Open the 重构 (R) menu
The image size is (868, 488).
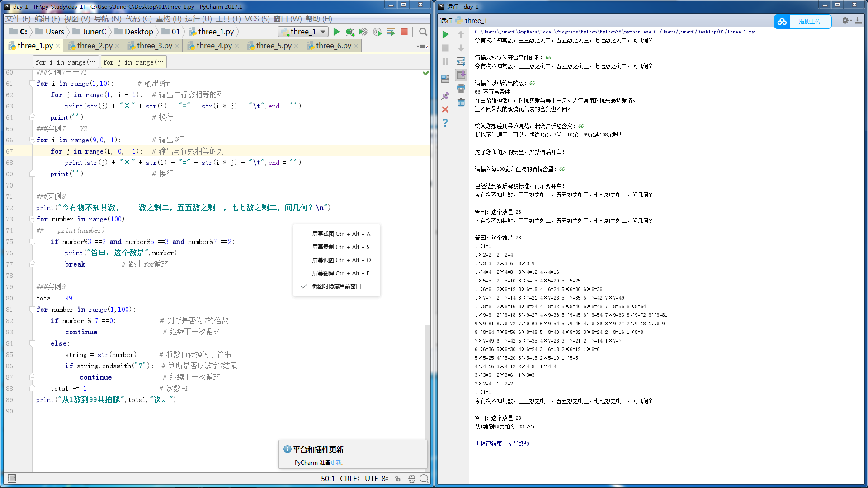point(168,19)
